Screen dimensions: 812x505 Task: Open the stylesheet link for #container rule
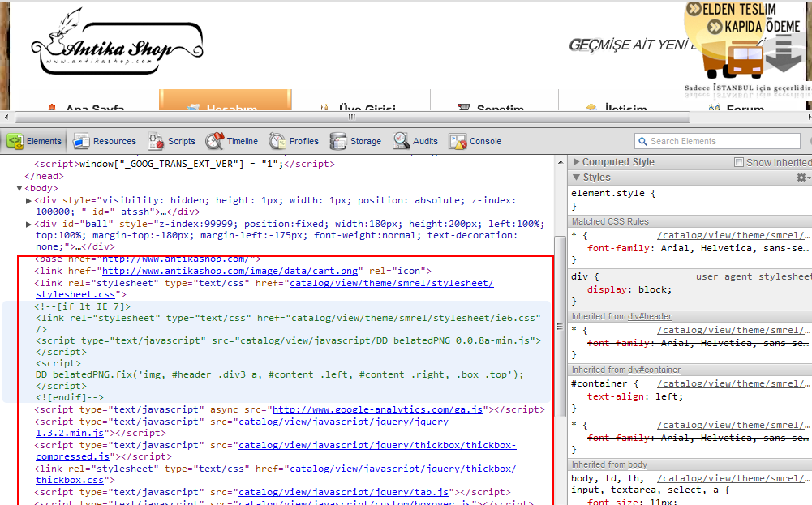pos(734,384)
